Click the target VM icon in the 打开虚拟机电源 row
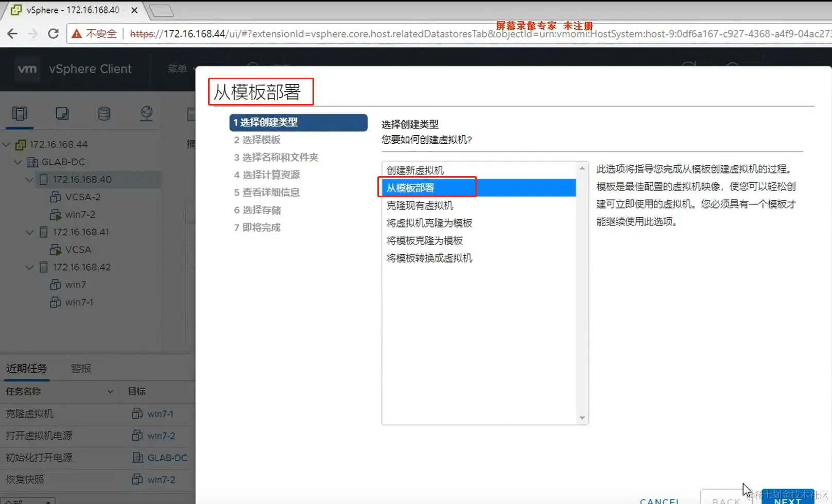832x504 pixels. [137, 436]
